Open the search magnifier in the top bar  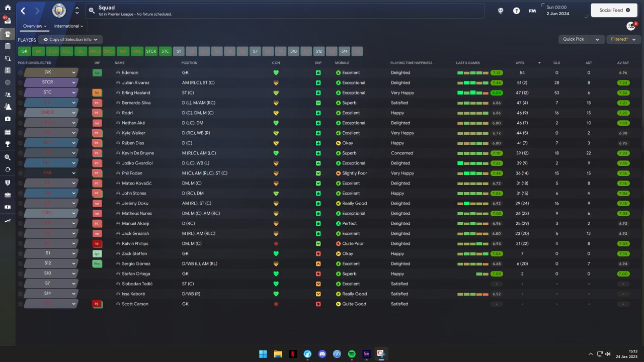92,11
